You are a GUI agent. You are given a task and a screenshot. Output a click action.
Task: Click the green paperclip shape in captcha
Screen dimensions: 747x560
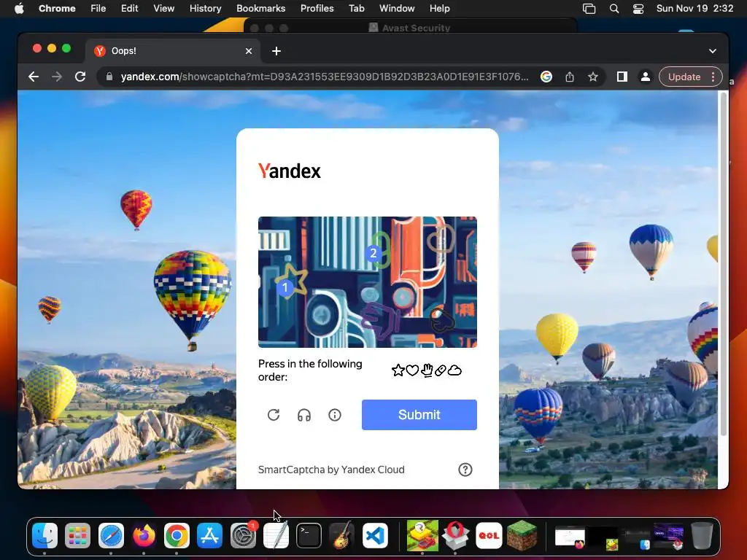[382, 249]
